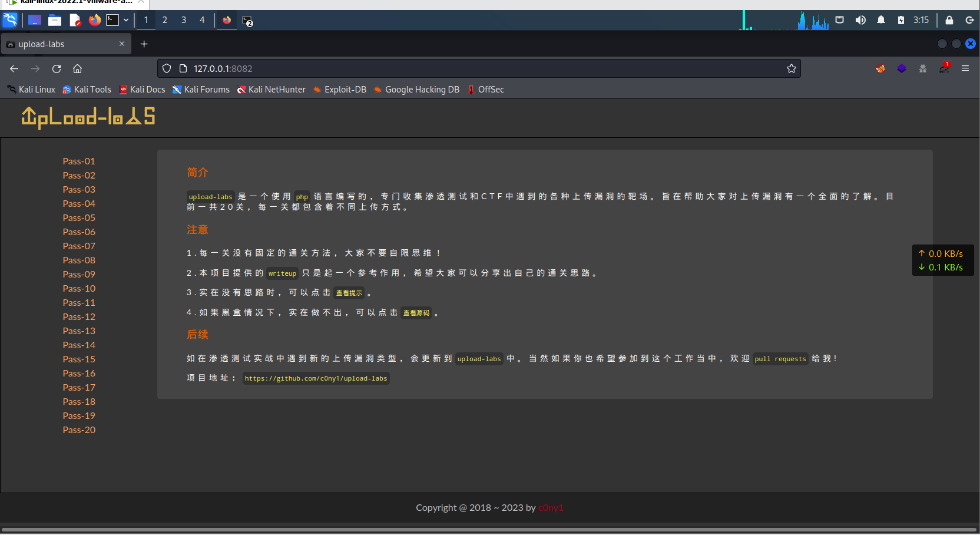This screenshot has width=980, height=535.
Task: Open the terminal emulator taskbar icon
Action: pyautogui.click(x=112, y=20)
